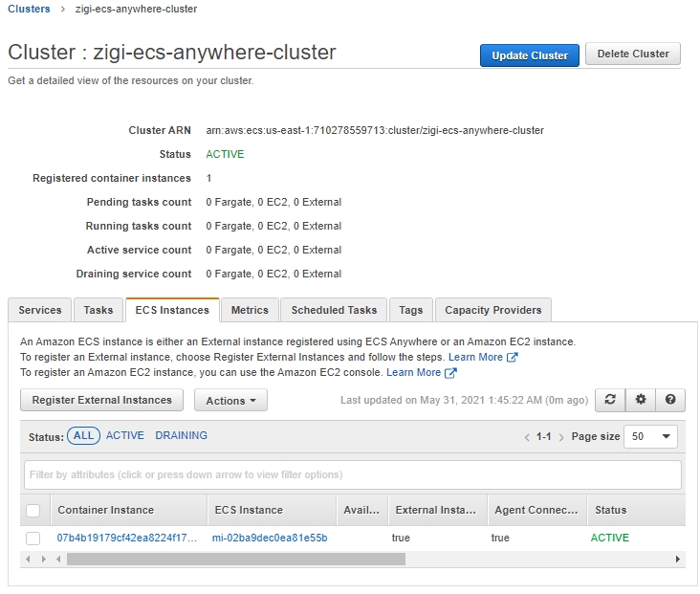Filter status by DRAINING

(182, 435)
